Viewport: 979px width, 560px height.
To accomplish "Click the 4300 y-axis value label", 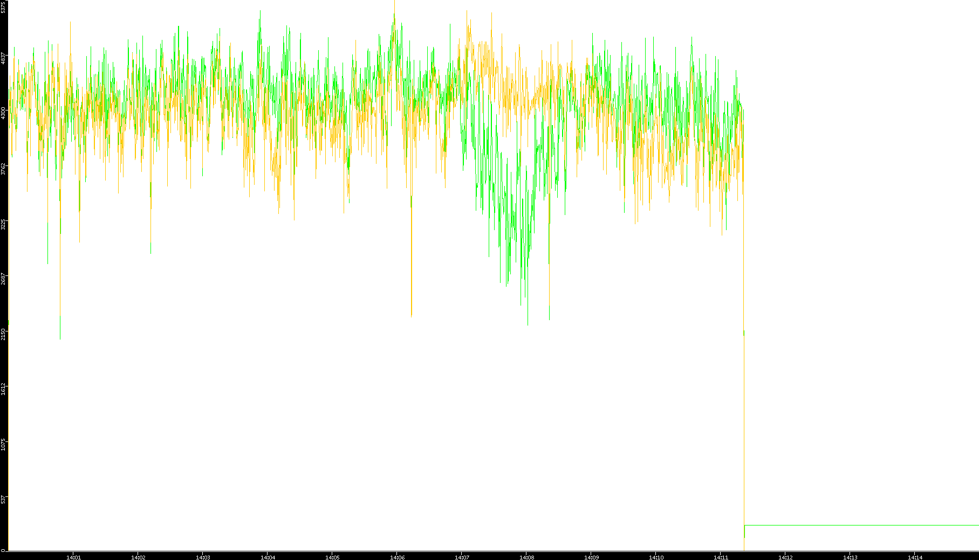I will (x=3, y=113).
